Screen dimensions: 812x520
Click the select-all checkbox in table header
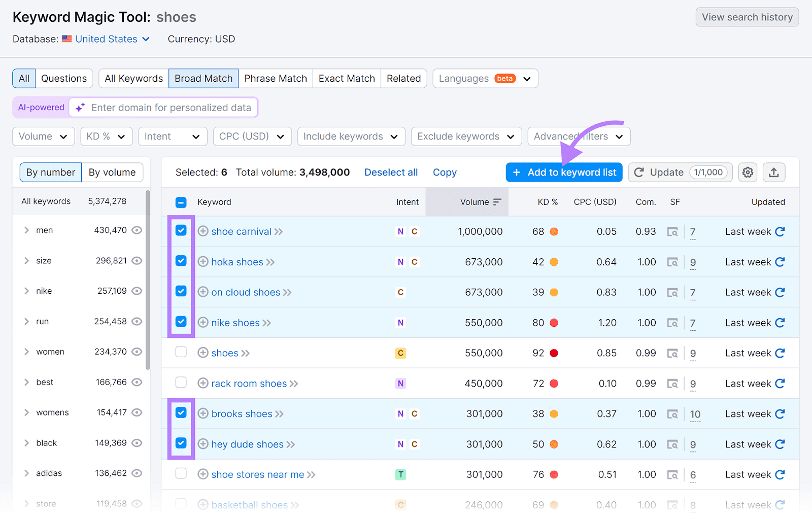point(181,202)
